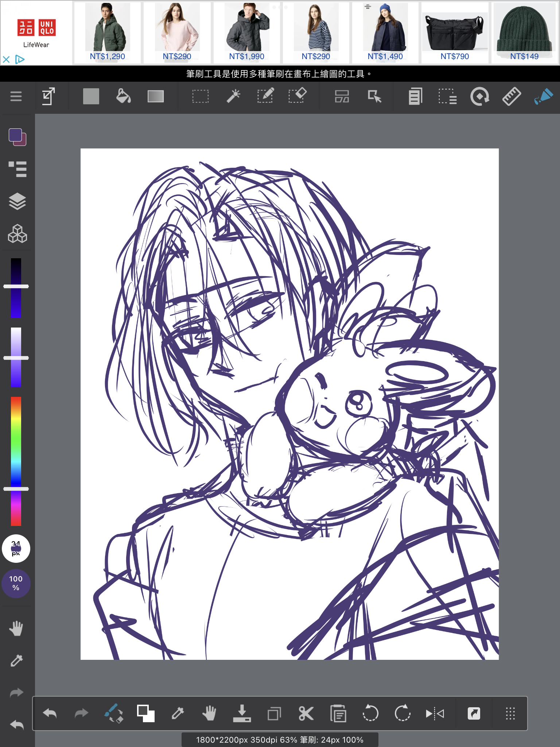Open the striped shirt NT$290 ad
The image size is (560, 747).
(x=316, y=32)
